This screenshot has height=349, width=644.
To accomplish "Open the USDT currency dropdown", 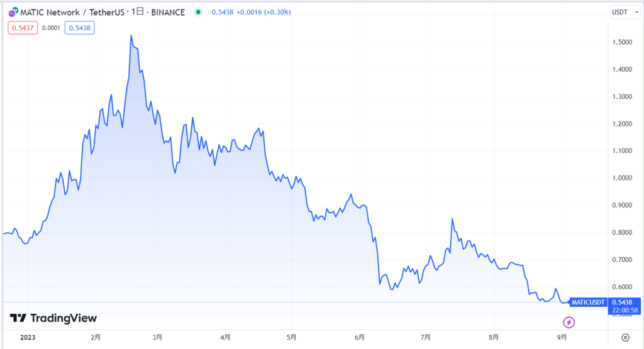I will (x=625, y=13).
